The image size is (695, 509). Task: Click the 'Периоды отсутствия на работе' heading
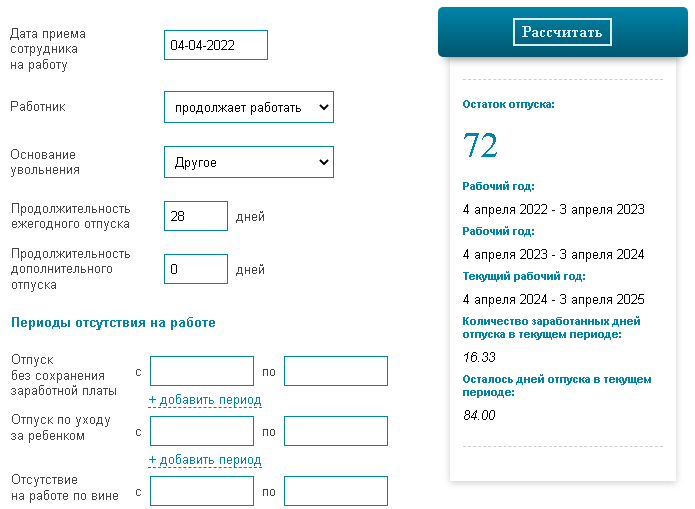[x=113, y=323]
